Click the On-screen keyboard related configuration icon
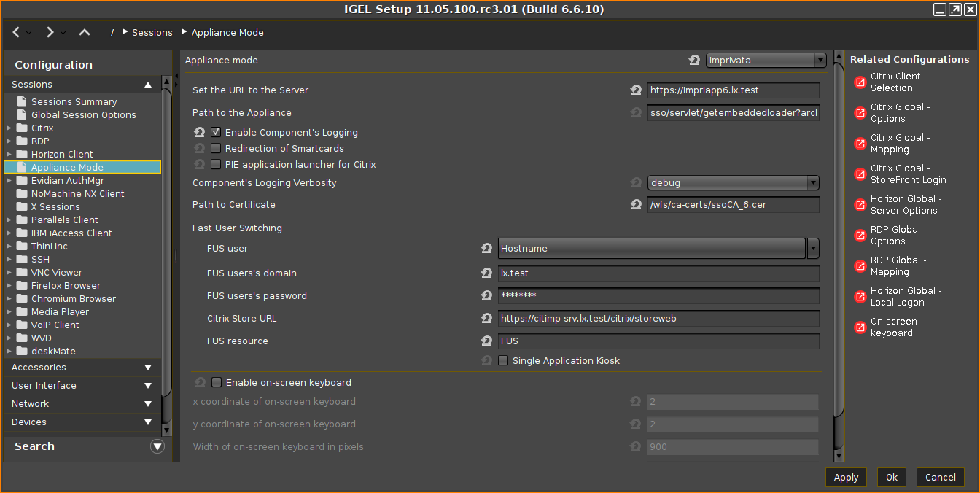Screen dimensions: 980x493 [x=860, y=327]
